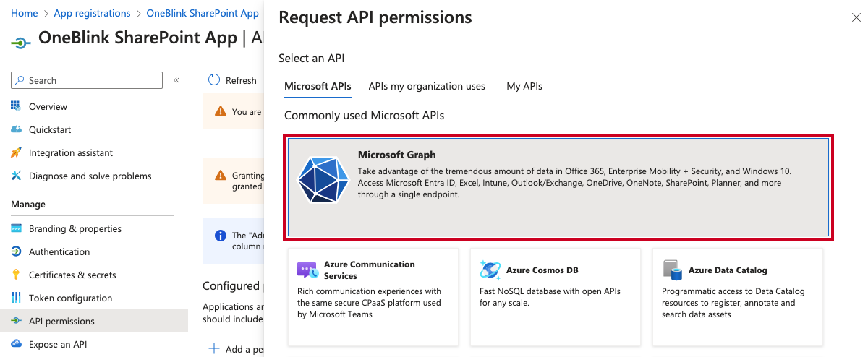Click the Refresh circular arrow icon
The width and height of the screenshot is (868, 357).
click(214, 80)
